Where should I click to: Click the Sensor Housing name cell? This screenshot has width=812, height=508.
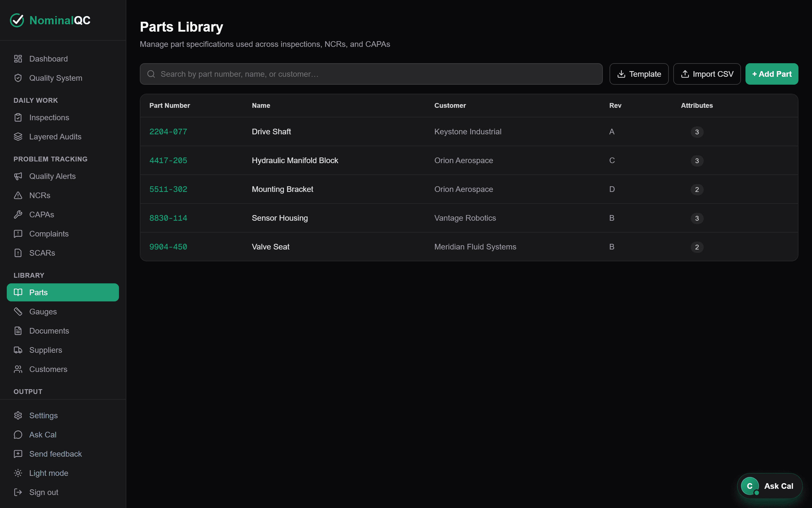pyautogui.click(x=279, y=218)
